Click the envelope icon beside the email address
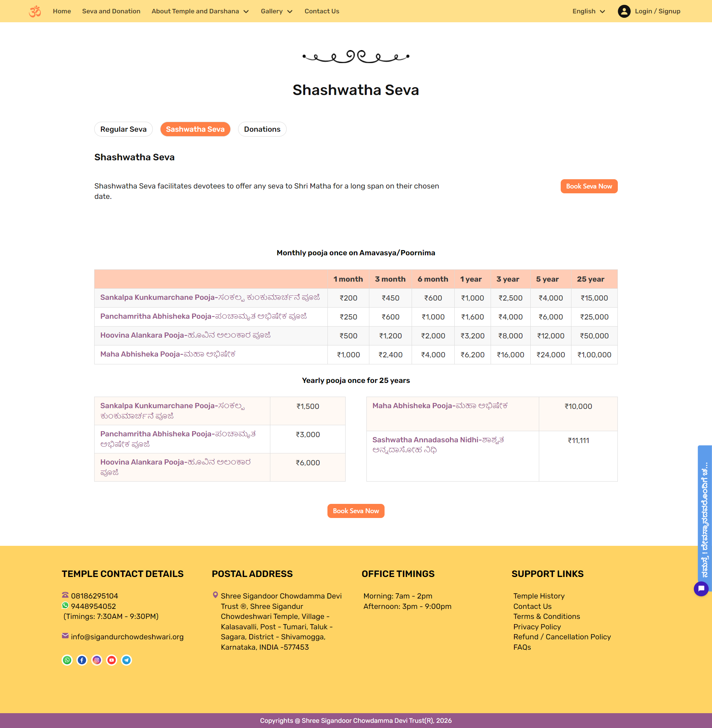This screenshot has height=728, width=712. (x=65, y=636)
